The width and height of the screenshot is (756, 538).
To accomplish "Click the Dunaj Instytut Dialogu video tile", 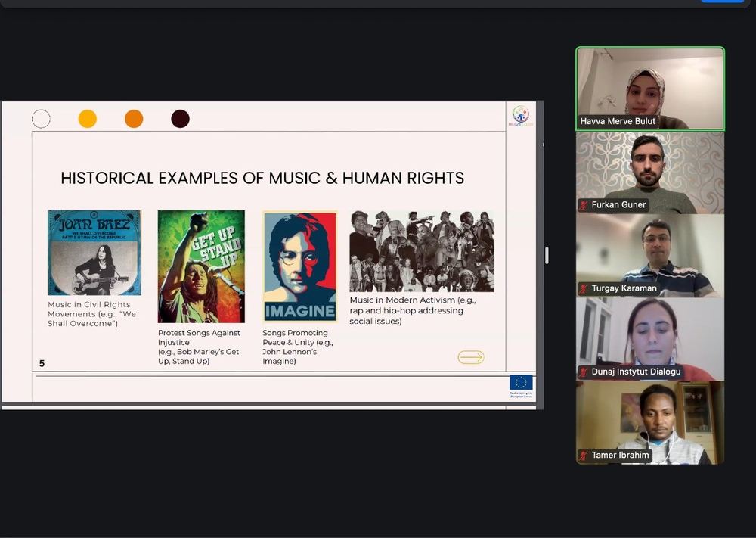I will (650, 339).
